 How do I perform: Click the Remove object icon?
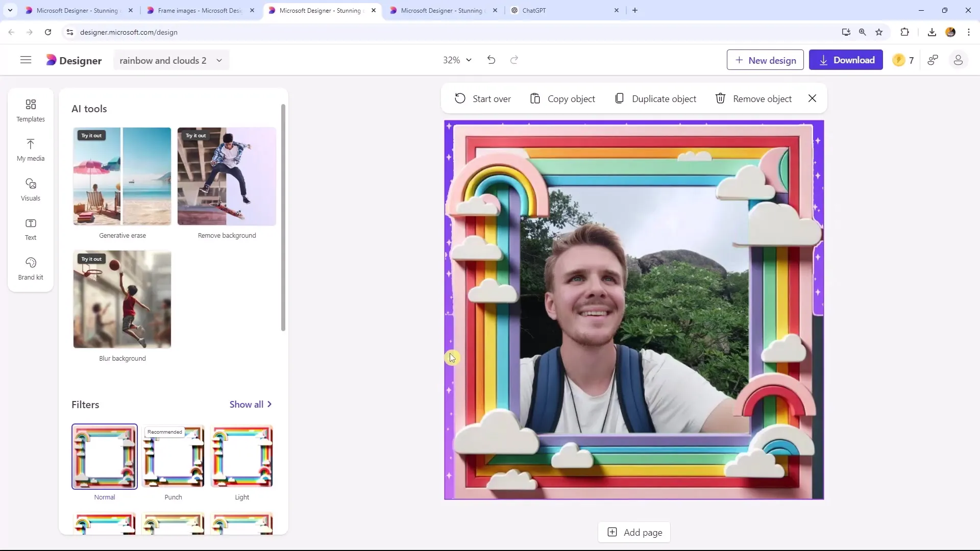tap(720, 99)
